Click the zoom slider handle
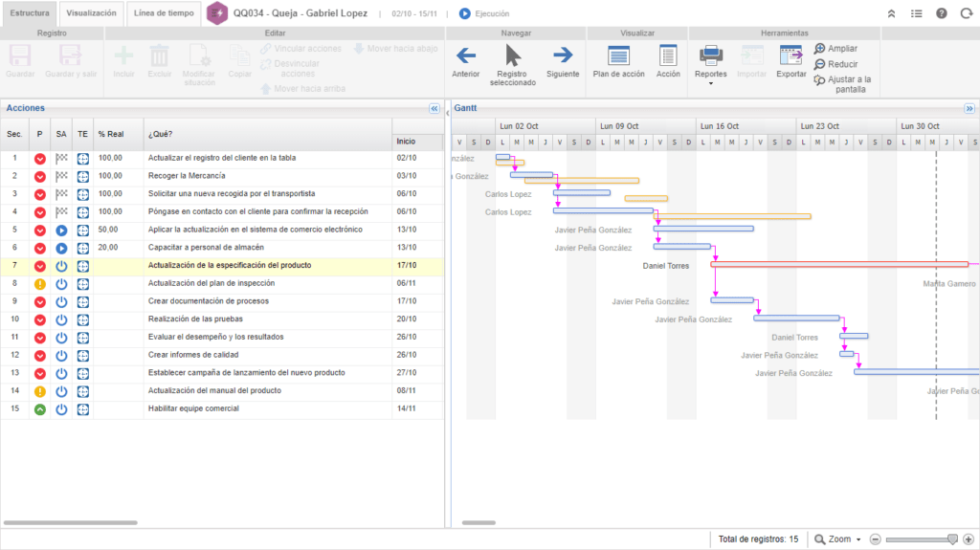 951,539
